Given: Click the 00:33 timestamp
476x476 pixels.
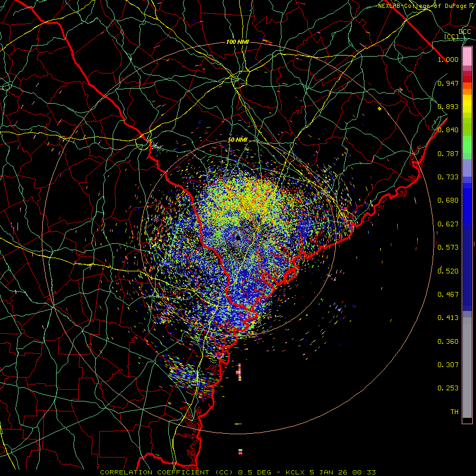Looking at the screenshot, I should tap(364, 472).
